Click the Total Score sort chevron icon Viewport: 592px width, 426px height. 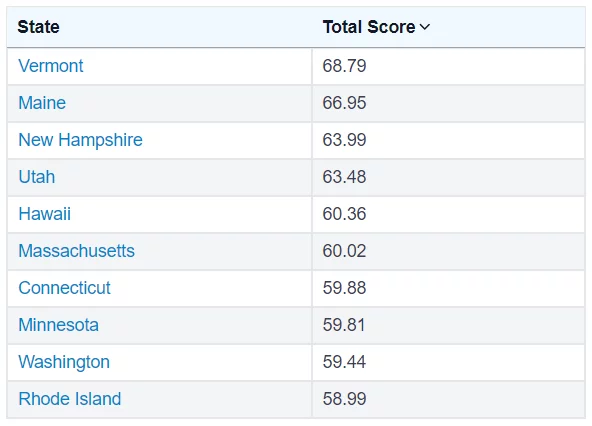click(x=425, y=27)
